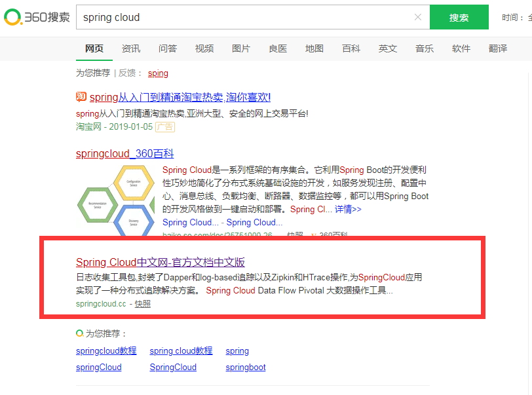Open the springcloud_360百科 result
The image size is (532, 395).
coord(125,154)
